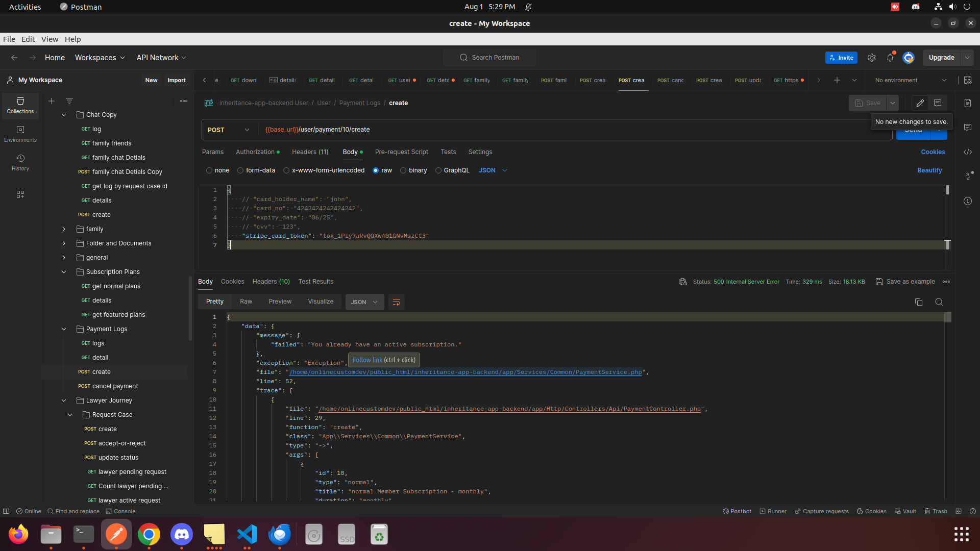The height and width of the screenshot is (551, 980).
Task: Open a new request tab with plus
Action: pos(837,80)
